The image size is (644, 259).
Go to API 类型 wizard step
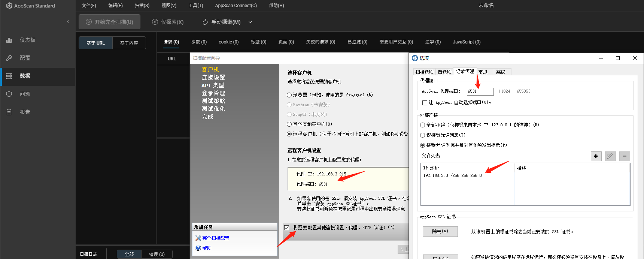pos(213,85)
